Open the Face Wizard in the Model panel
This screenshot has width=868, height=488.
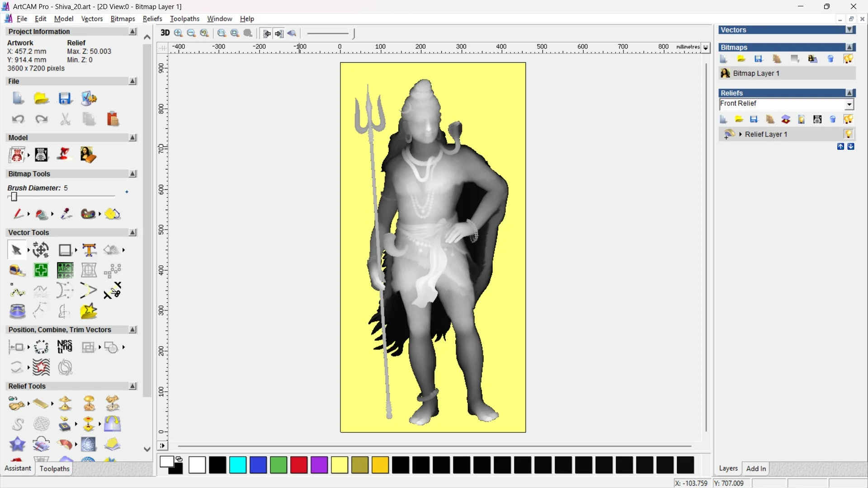tap(89, 155)
